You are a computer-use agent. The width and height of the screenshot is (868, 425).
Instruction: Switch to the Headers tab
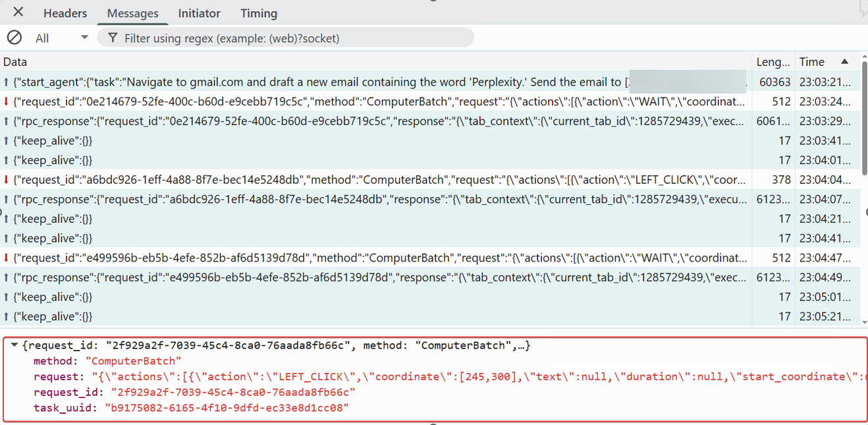(x=65, y=13)
